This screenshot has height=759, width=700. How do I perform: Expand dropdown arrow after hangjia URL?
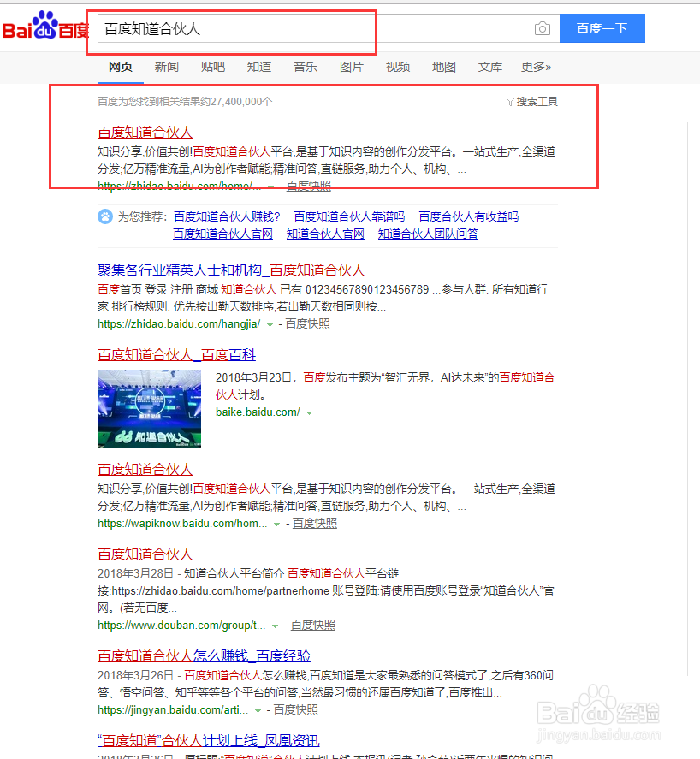(270, 325)
